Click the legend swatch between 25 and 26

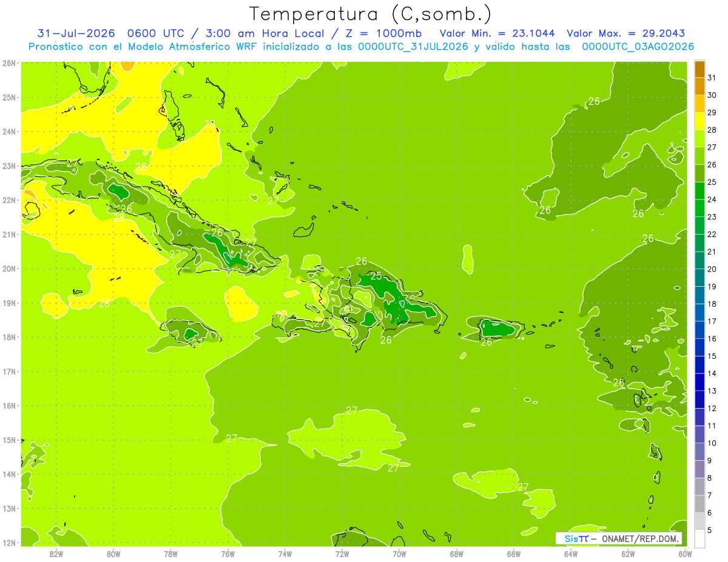pos(699,173)
